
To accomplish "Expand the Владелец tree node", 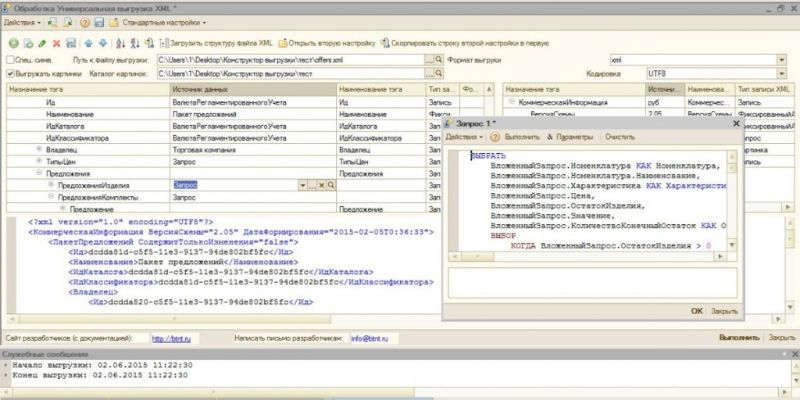I will 39,149.
